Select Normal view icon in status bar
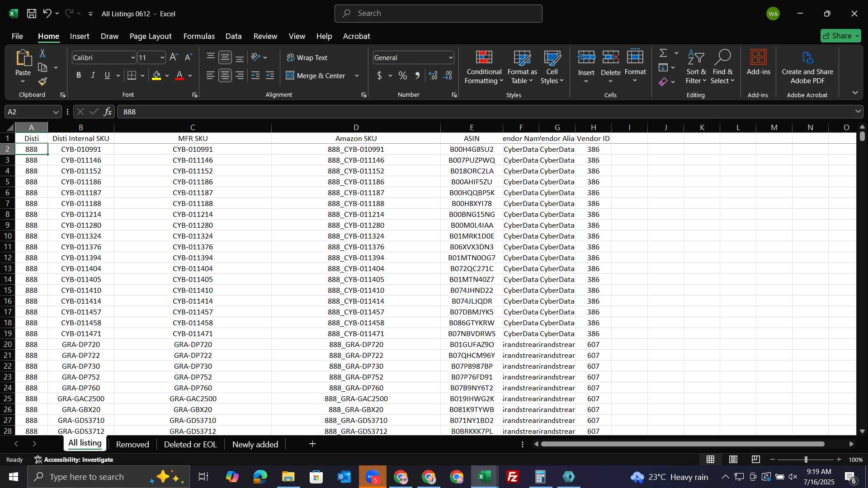The width and height of the screenshot is (868, 488). click(711, 460)
